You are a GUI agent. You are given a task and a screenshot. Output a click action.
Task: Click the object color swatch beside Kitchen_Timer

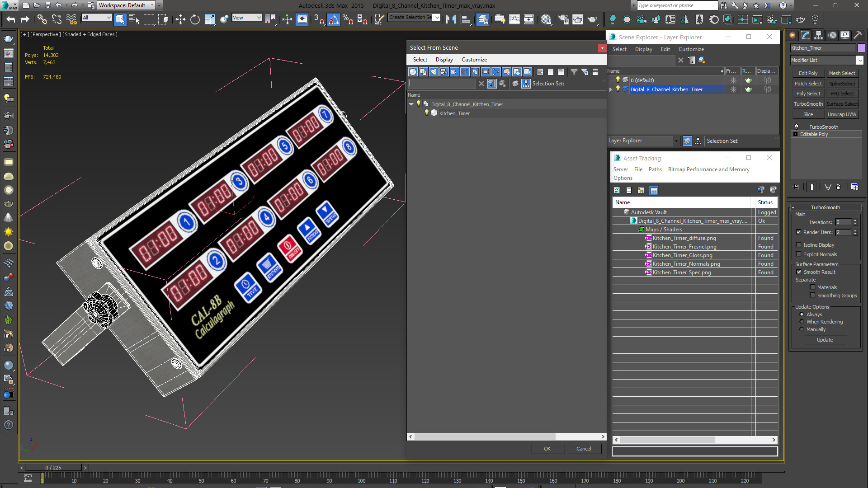point(861,48)
